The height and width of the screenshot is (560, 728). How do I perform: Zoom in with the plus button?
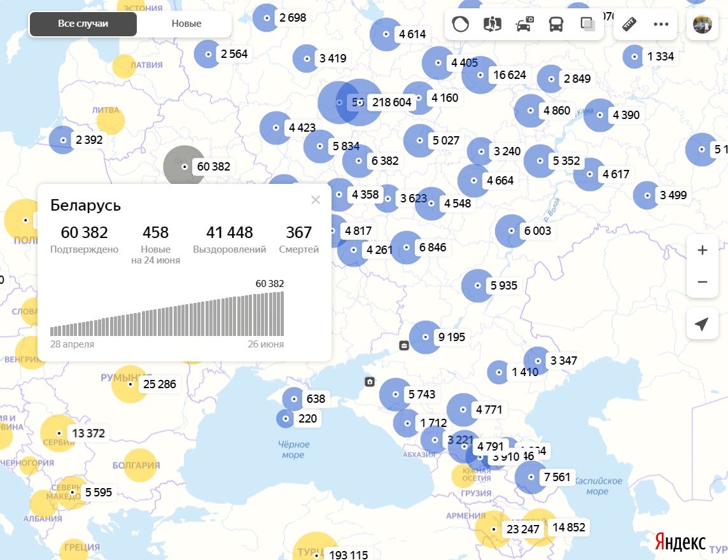point(703,250)
